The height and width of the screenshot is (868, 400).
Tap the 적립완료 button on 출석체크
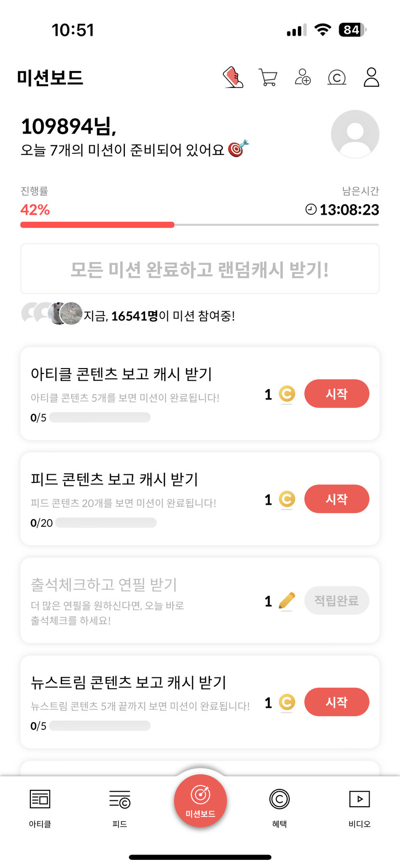point(336,601)
